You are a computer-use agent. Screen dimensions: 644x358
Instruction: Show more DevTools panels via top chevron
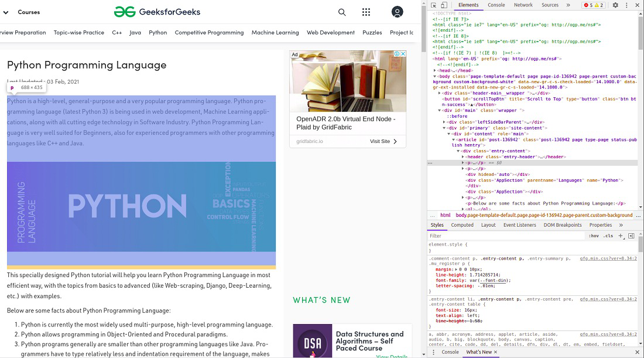click(568, 5)
